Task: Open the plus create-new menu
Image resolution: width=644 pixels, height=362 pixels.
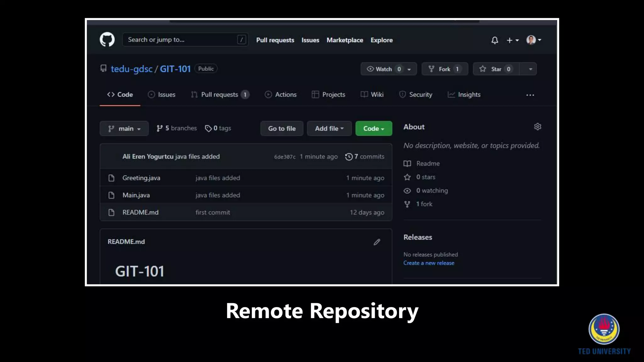Action: [x=513, y=40]
